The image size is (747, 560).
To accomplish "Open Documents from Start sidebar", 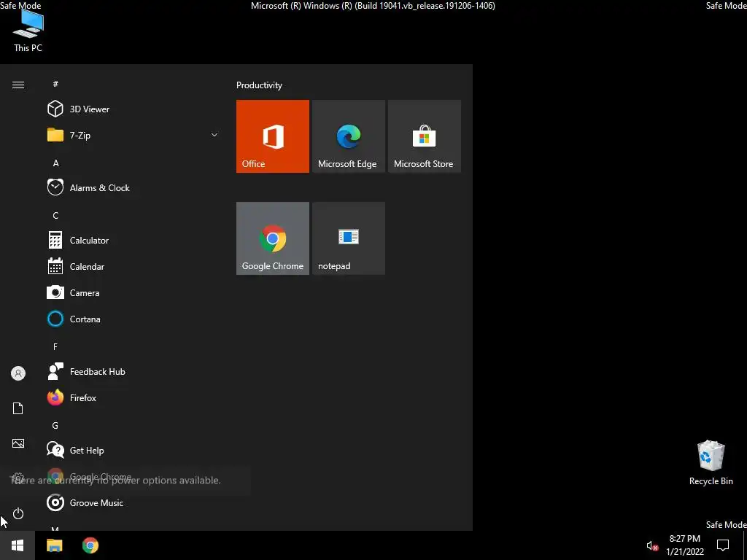I will coord(18,408).
